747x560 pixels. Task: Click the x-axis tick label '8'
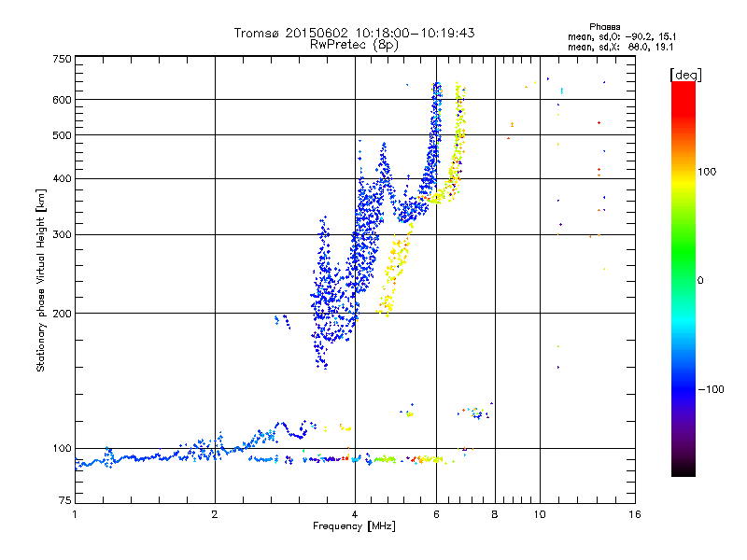[x=495, y=514]
